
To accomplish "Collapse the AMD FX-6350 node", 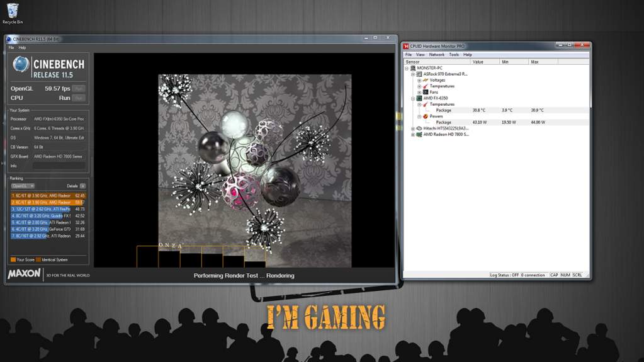I will [413, 99].
